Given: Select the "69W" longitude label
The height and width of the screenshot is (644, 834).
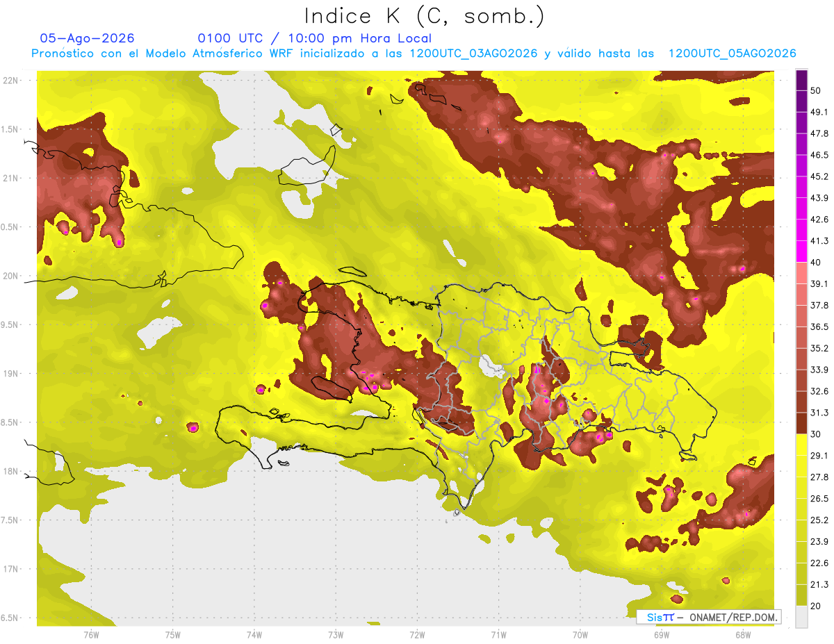Looking at the screenshot, I should pyautogui.click(x=661, y=634).
